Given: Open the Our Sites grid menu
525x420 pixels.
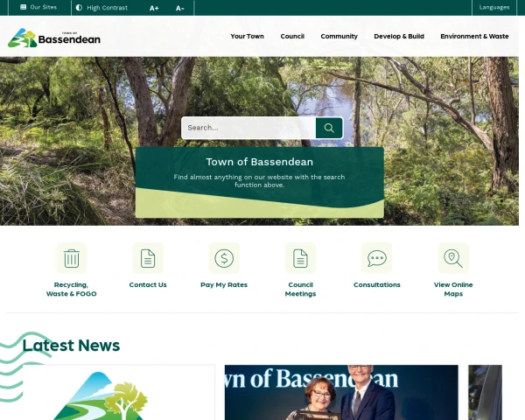Looking at the screenshot, I should click(38, 7).
